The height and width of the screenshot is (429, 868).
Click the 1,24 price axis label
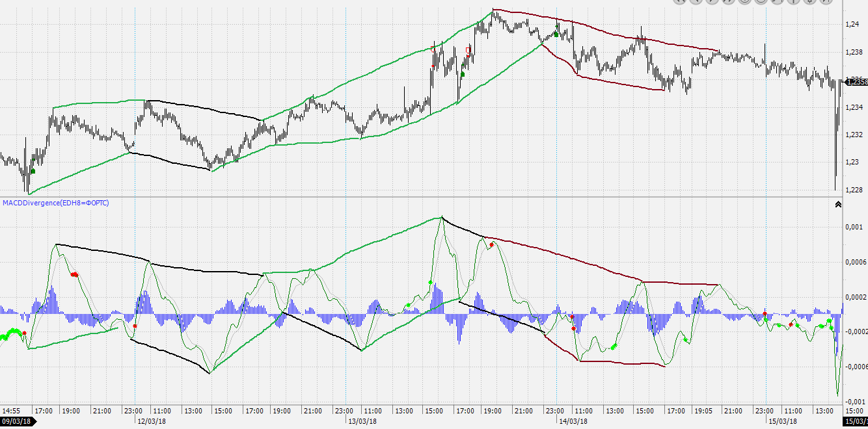pos(851,25)
